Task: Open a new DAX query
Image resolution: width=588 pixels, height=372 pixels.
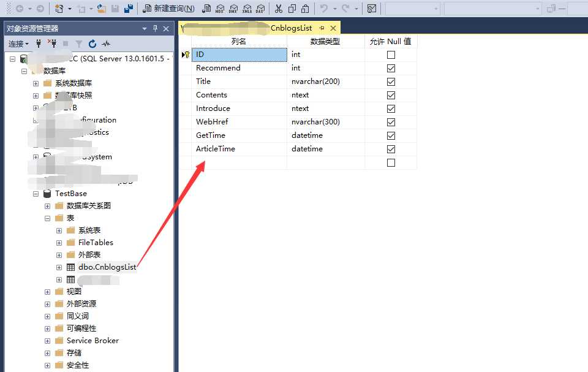Action: pos(260,8)
